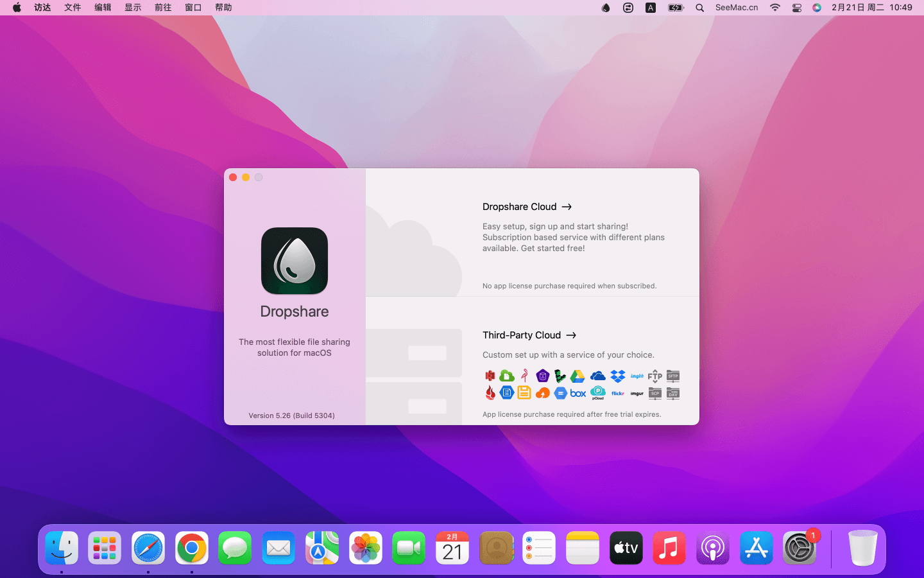Open the Third-Party Cloud setup link
The width and height of the screenshot is (924, 578).
529,335
